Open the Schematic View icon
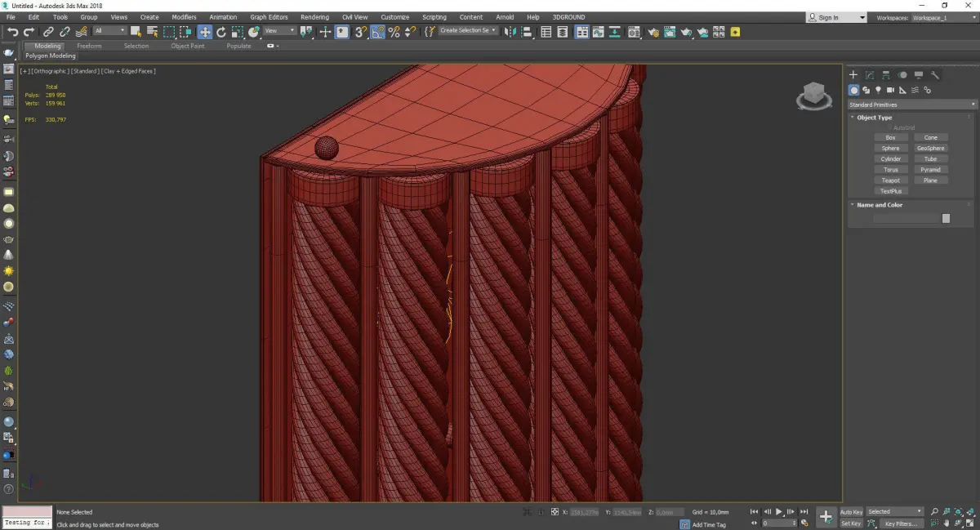 (x=616, y=32)
